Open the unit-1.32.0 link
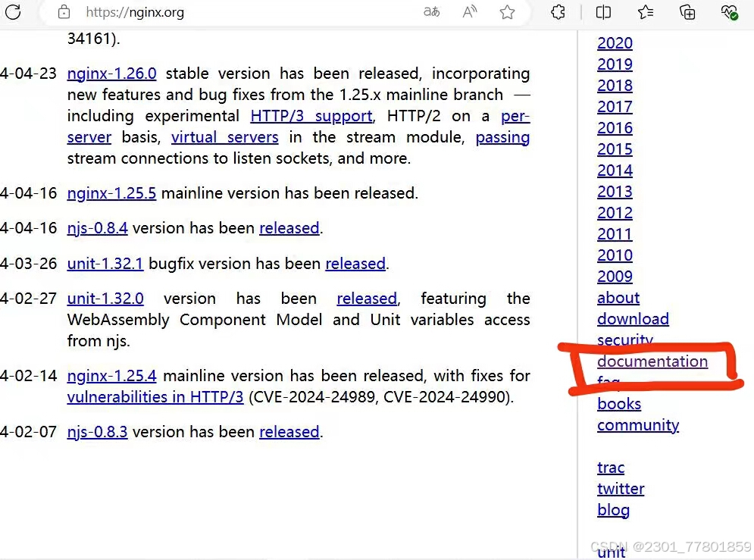This screenshot has height=560, width=754. click(105, 299)
